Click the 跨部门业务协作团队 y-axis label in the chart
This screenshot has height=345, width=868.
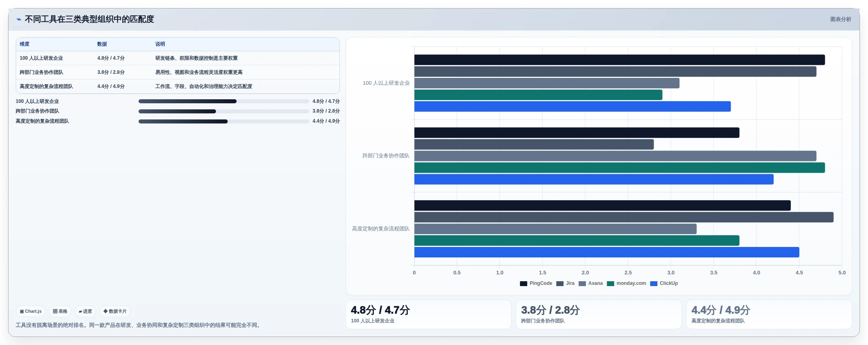386,156
